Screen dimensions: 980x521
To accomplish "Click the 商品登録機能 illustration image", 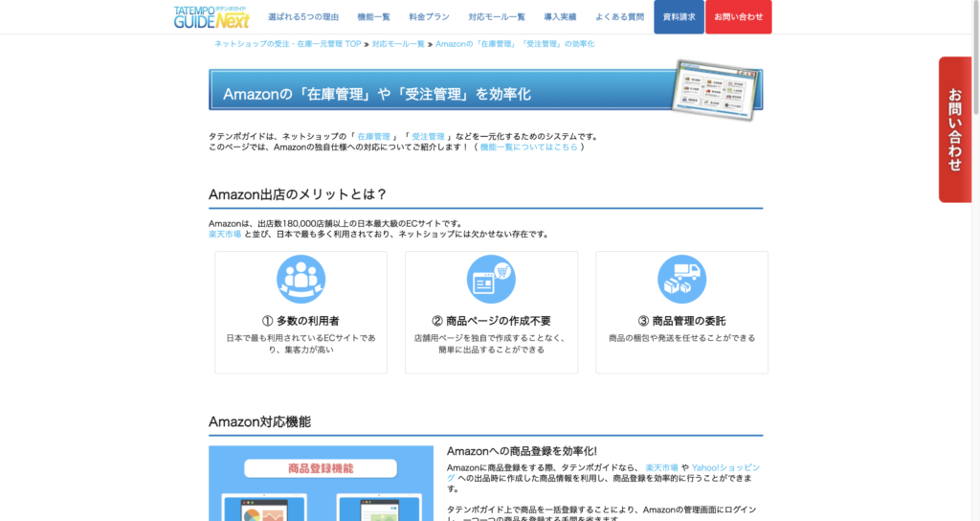I will pyautogui.click(x=322, y=483).
